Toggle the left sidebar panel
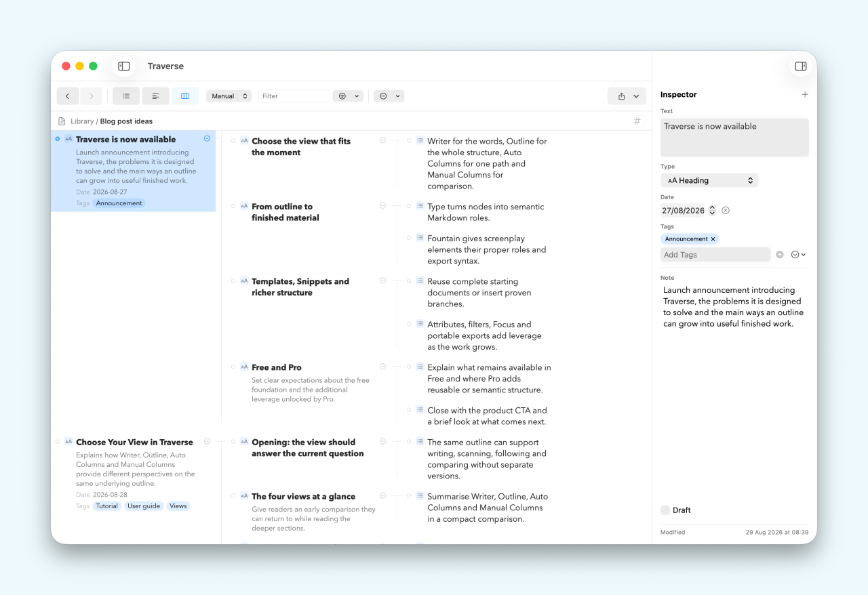This screenshot has width=868, height=595. [124, 66]
